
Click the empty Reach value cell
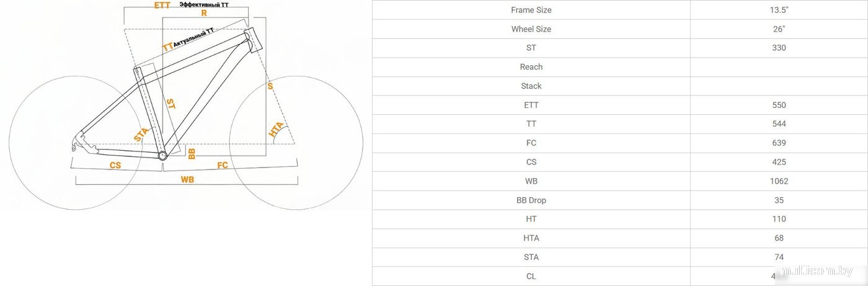tap(779, 67)
